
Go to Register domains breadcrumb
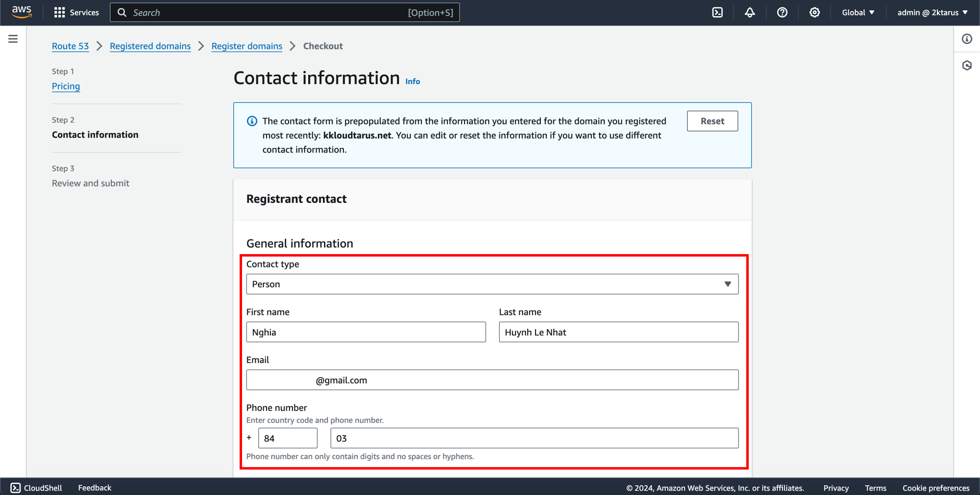(x=247, y=46)
